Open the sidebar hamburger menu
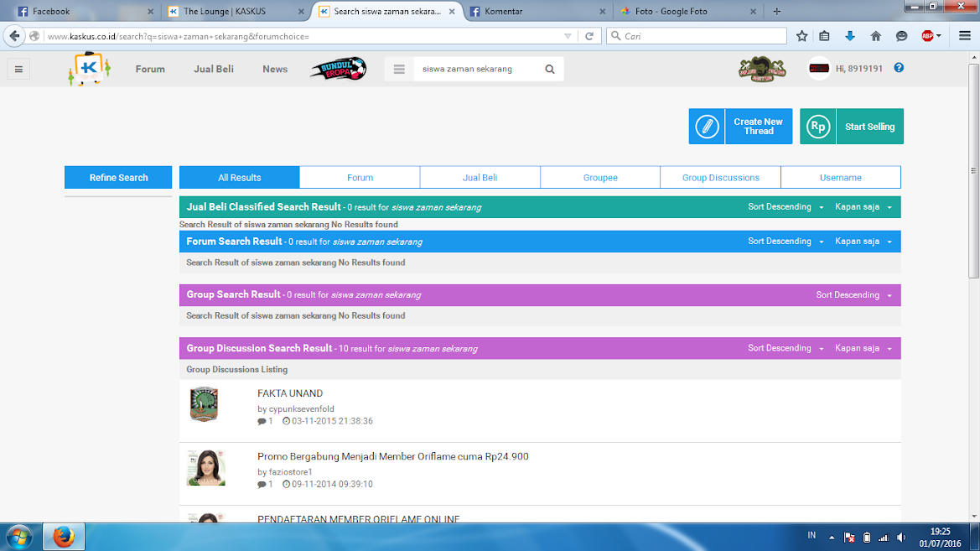Screen dimensions: 980x551 point(18,70)
